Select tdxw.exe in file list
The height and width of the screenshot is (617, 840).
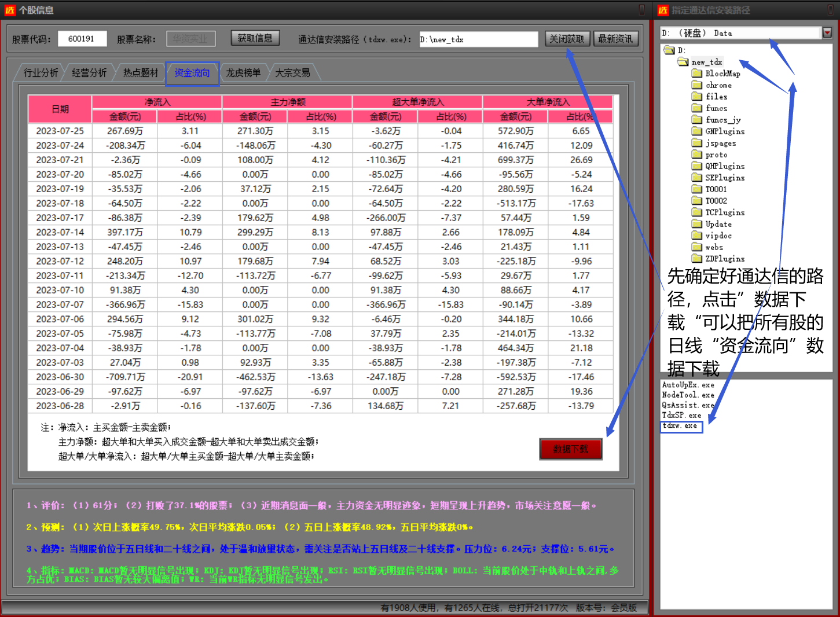click(x=681, y=427)
